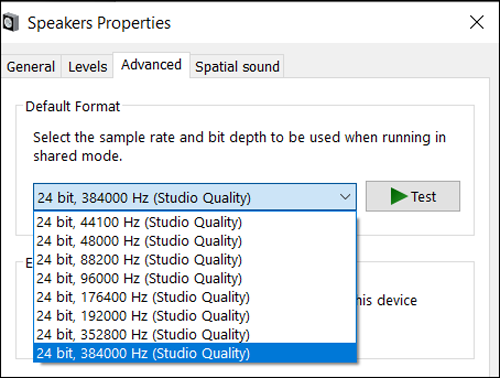Select highlighted 24 bit, 384000 Hz entry
This screenshot has width=500, height=378.
point(195,353)
